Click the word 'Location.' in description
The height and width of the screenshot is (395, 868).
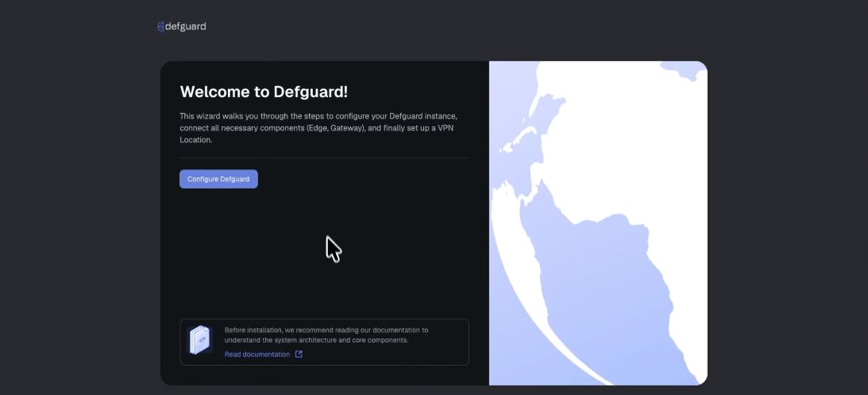click(x=196, y=140)
